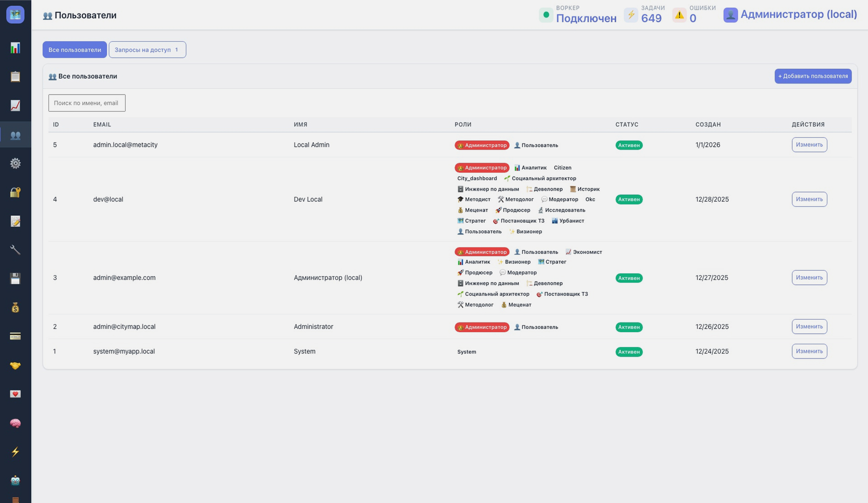Click Изменить for user dev@local

pos(809,199)
